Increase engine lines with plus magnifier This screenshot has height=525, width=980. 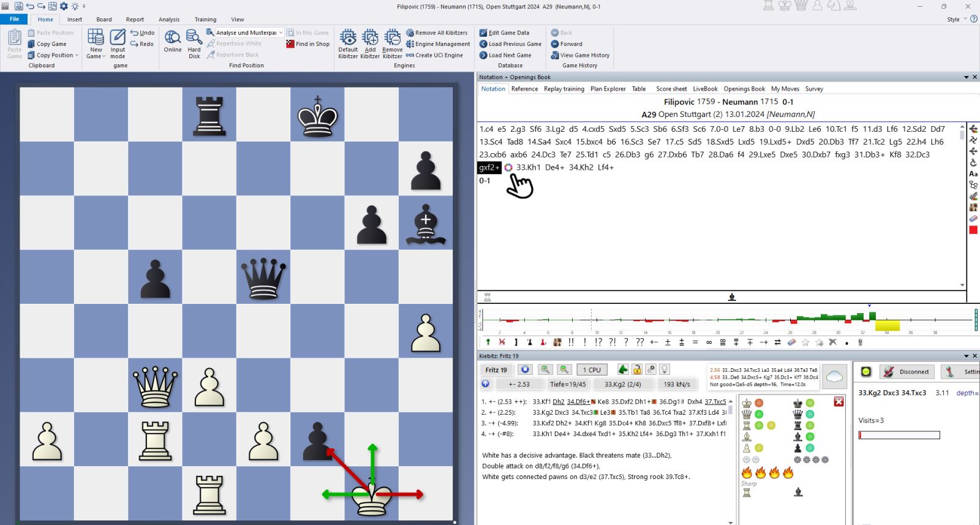[x=545, y=369]
